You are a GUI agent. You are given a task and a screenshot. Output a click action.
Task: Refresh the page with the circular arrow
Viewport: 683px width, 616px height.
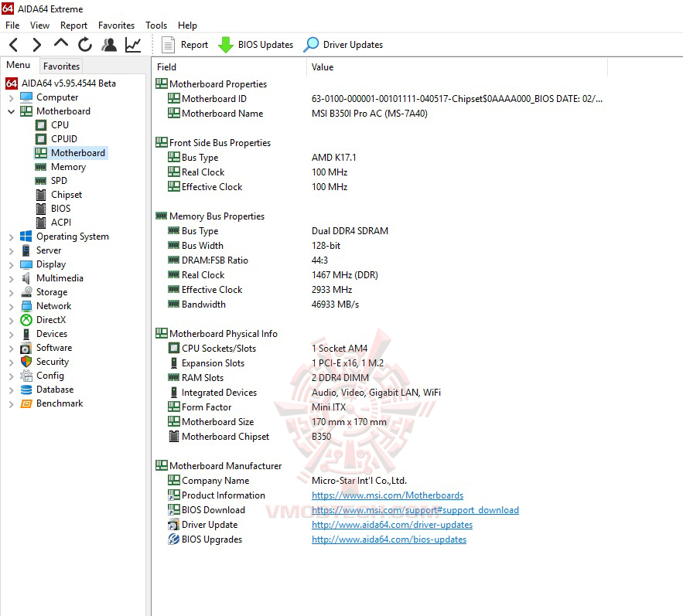point(85,44)
